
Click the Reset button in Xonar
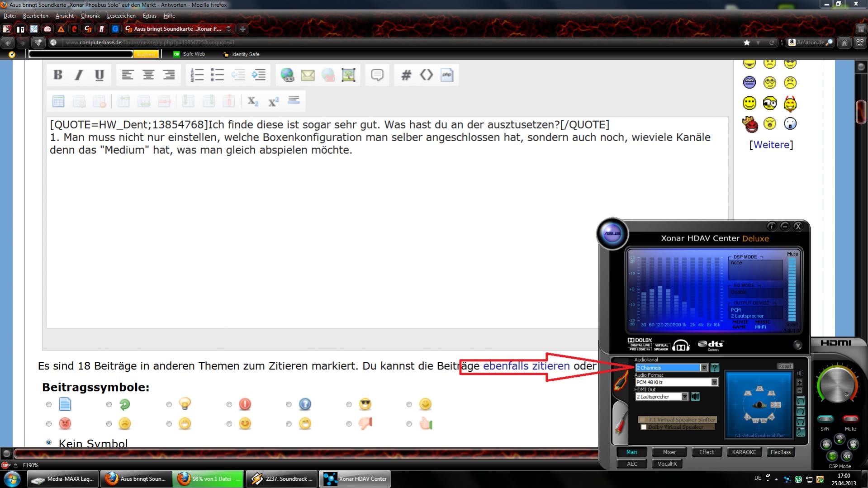(785, 366)
